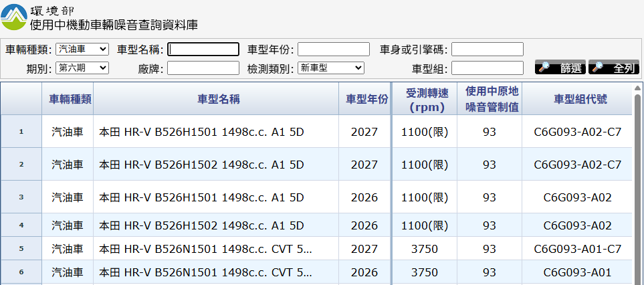Sort by 車型名稱 column header
Viewport: 644px width, 285px height.
(x=216, y=99)
